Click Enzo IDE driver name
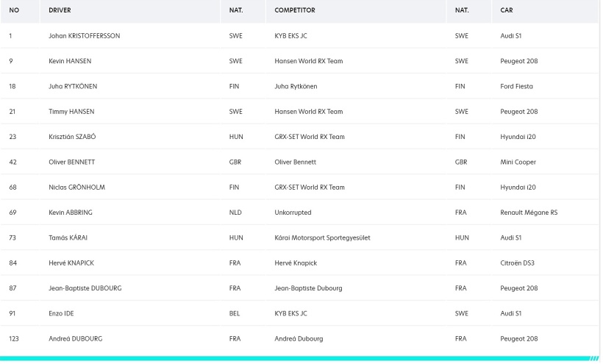Image resolution: width=603 pixels, height=364 pixels. [x=63, y=313]
